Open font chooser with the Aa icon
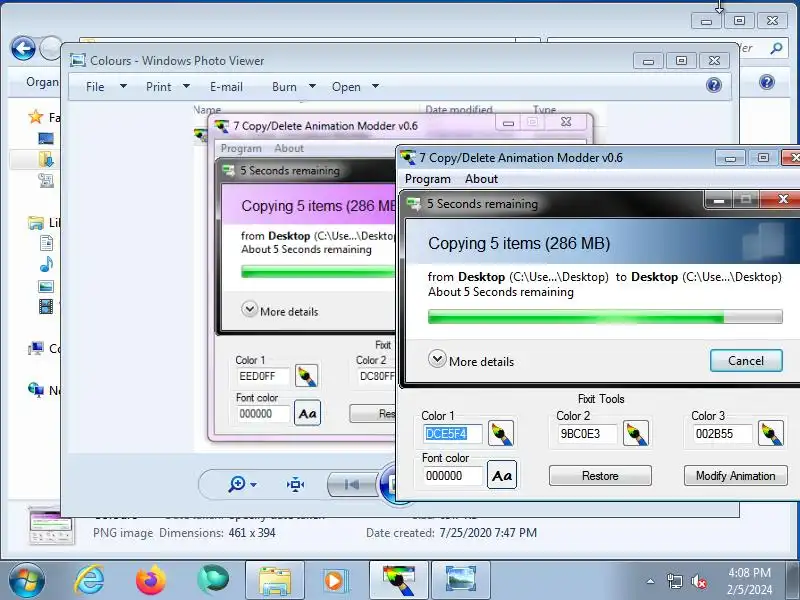The height and width of the screenshot is (600, 800). pyautogui.click(x=502, y=475)
